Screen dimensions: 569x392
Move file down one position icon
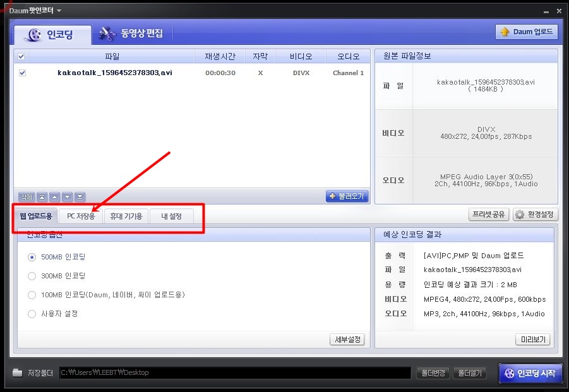click(67, 197)
